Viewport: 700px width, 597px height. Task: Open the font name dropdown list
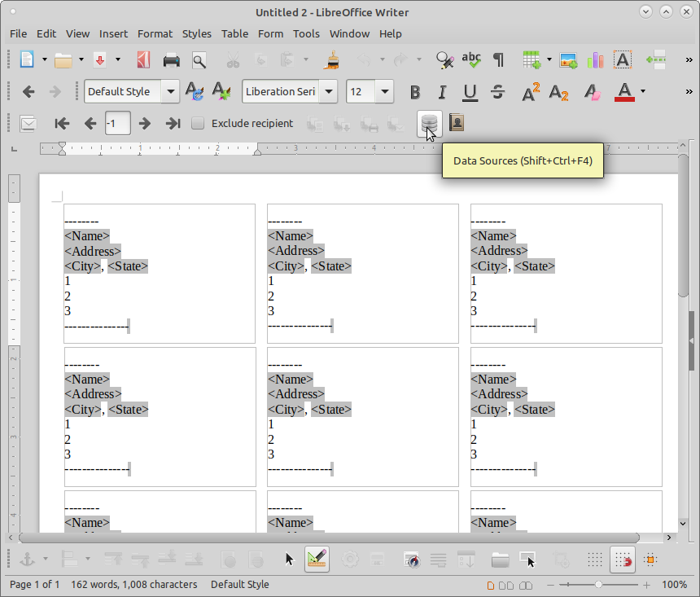(329, 91)
